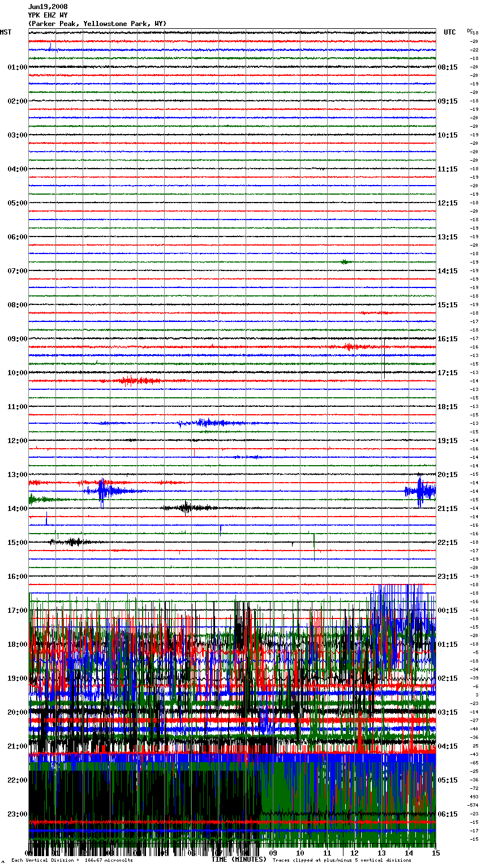
Task: Click the 17:15 UTC time label
Action: pos(448,373)
